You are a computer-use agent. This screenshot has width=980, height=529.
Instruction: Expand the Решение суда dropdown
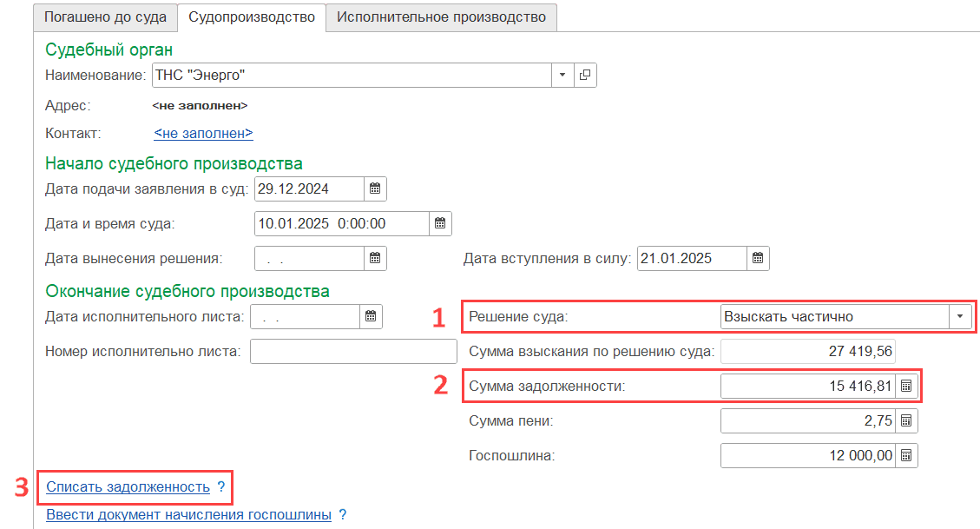960,317
